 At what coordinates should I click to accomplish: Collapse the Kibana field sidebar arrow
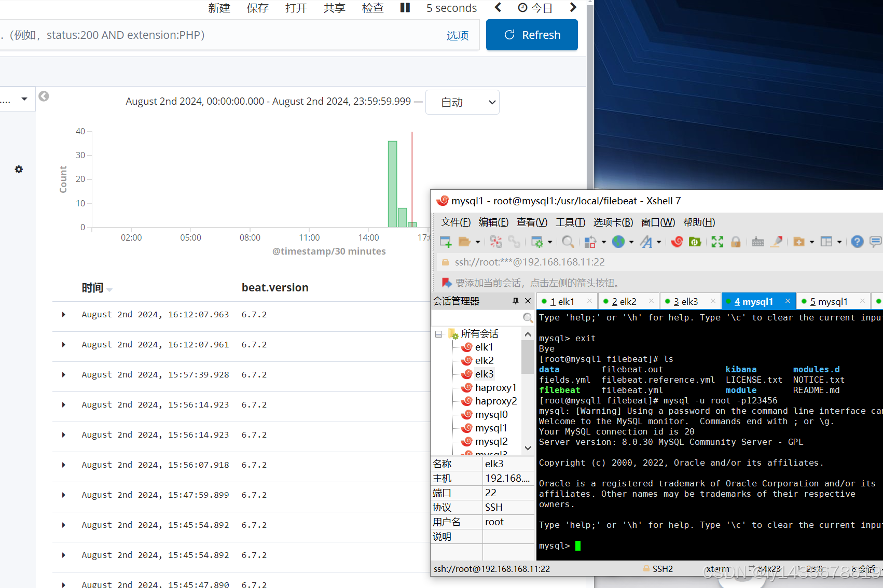point(44,96)
